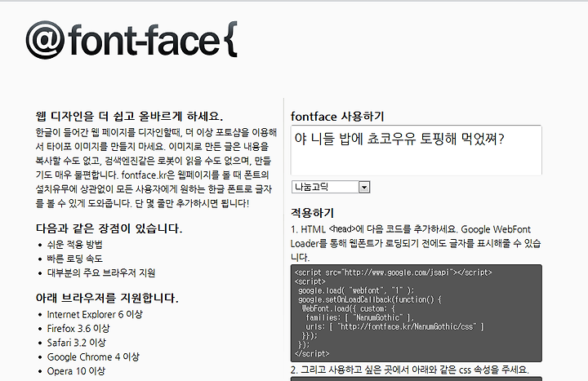Click 'Firefox 3.6 이상' list item
The height and width of the screenshot is (381, 588).
[x=78, y=329]
